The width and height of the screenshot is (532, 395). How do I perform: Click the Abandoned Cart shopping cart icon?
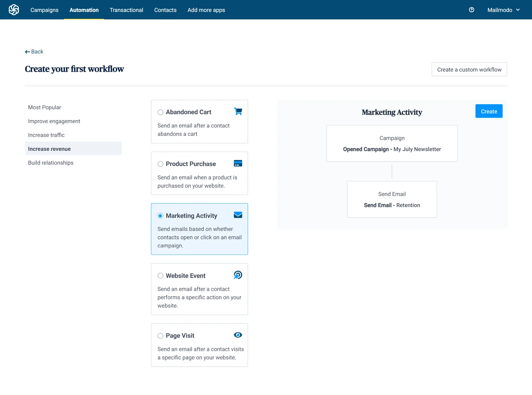tap(238, 111)
